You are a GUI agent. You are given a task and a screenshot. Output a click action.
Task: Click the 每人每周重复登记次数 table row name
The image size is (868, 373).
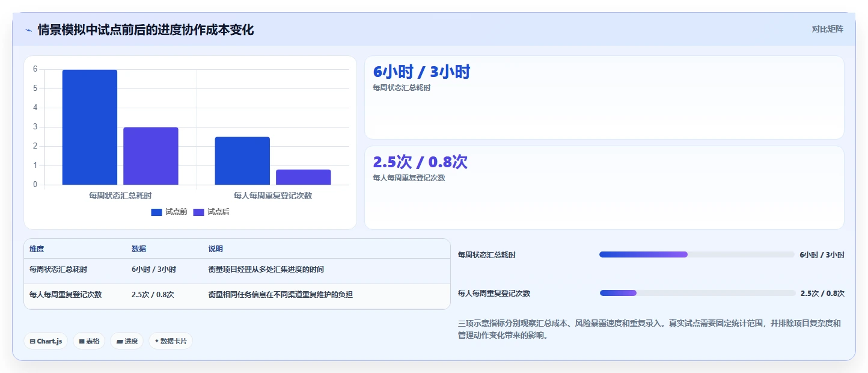click(66, 295)
